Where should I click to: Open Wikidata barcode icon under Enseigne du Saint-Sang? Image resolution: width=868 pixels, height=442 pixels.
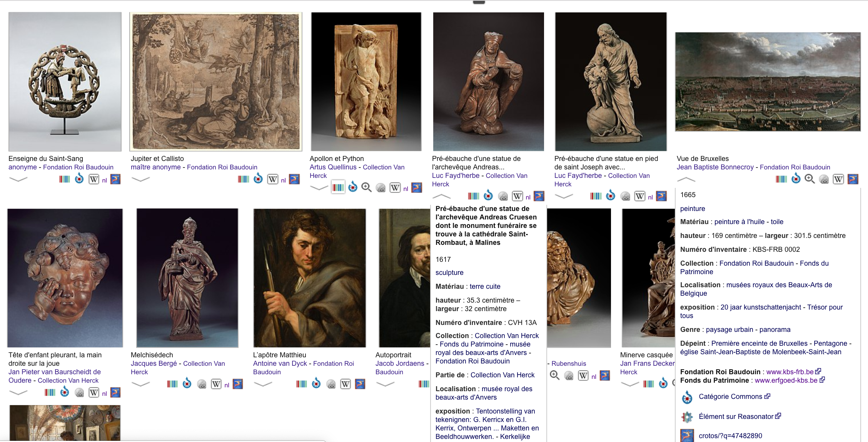tap(65, 179)
